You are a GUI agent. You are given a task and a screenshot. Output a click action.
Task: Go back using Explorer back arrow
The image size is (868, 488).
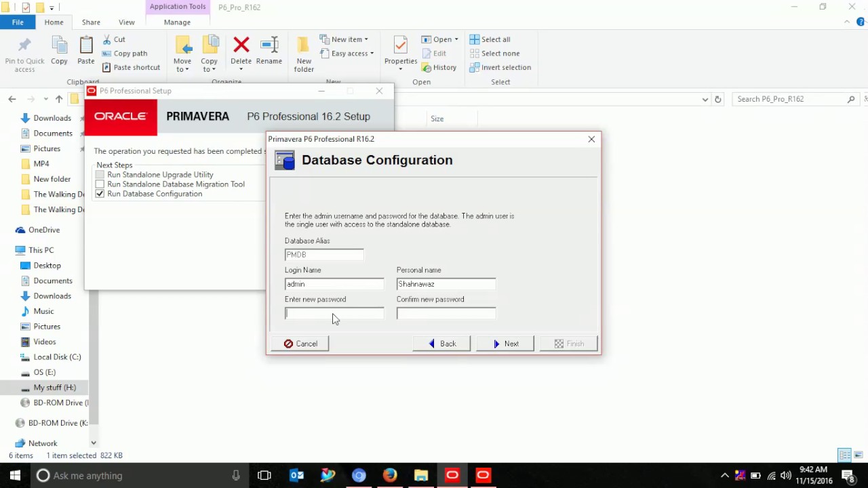12,99
